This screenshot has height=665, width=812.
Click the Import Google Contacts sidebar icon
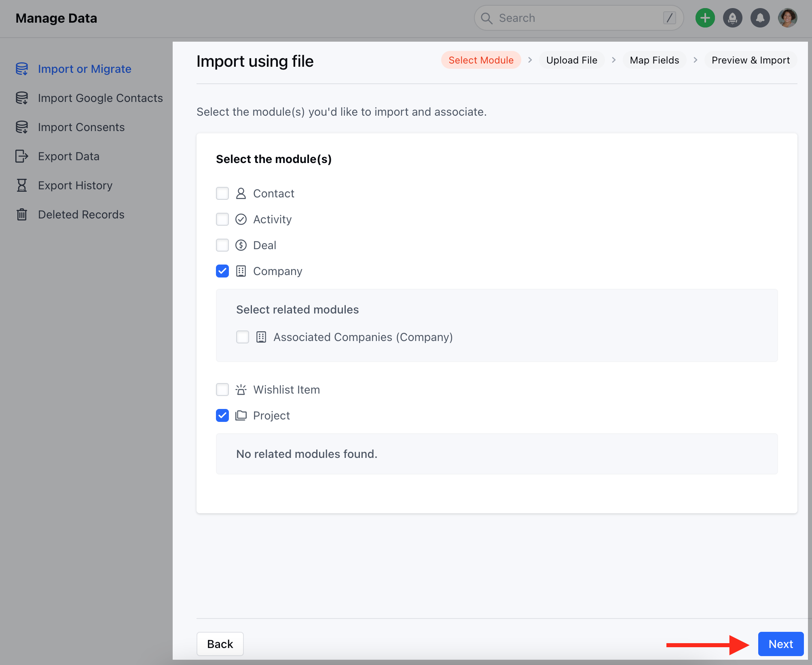tap(22, 98)
